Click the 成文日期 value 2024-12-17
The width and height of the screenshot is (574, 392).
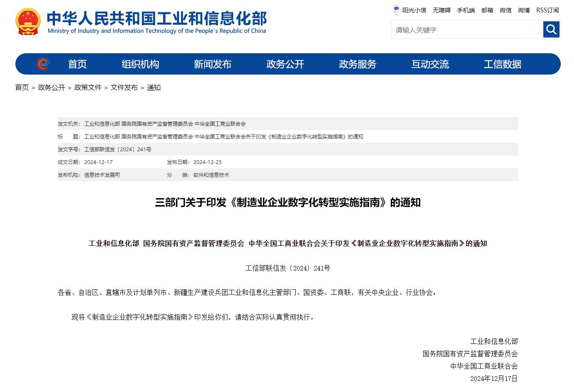coord(98,162)
